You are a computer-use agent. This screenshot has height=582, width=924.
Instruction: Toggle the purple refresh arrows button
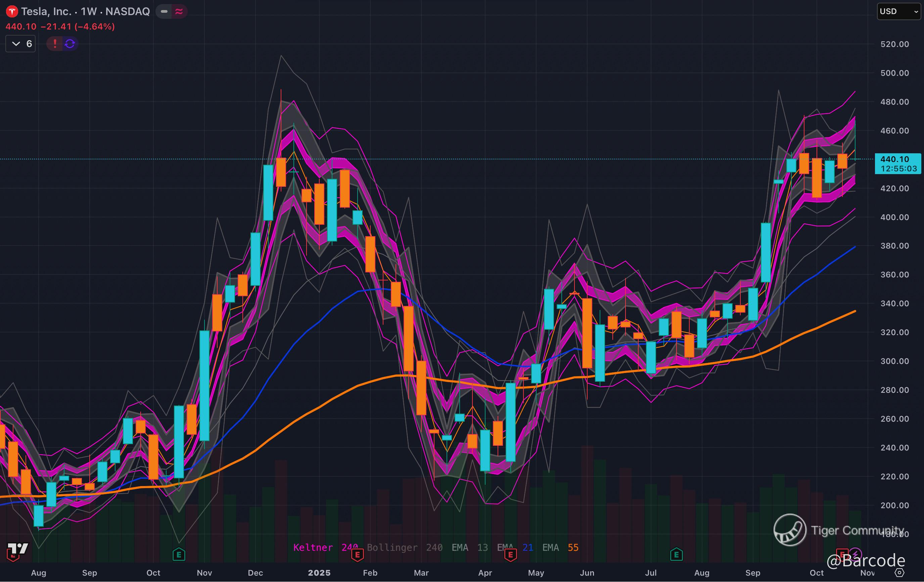[70, 44]
